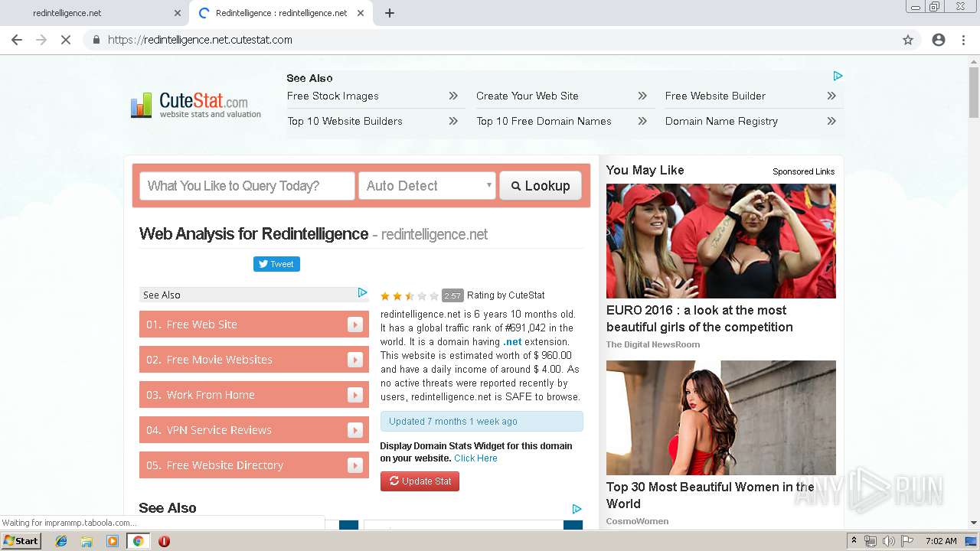
Task: Click the Lookup button
Action: coord(541,186)
